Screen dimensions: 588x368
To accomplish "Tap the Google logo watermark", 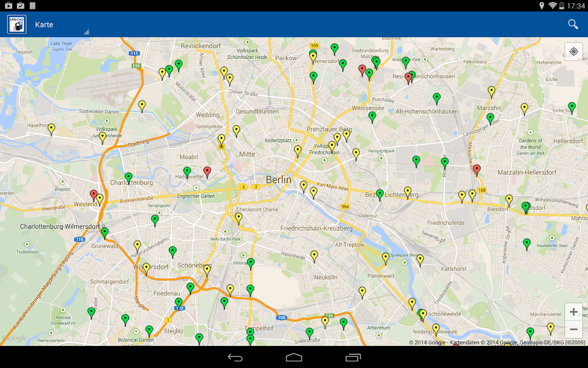I will tap(15, 338).
